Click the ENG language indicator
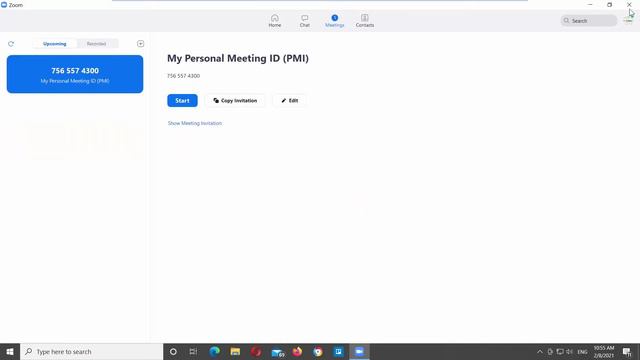Viewport: 640px width, 360px height. click(x=582, y=352)
